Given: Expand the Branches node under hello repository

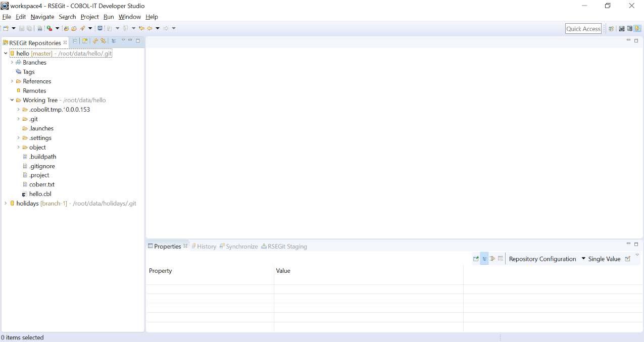Looking at the screenshot, I should pyautogui.click(x=12, y=62).
